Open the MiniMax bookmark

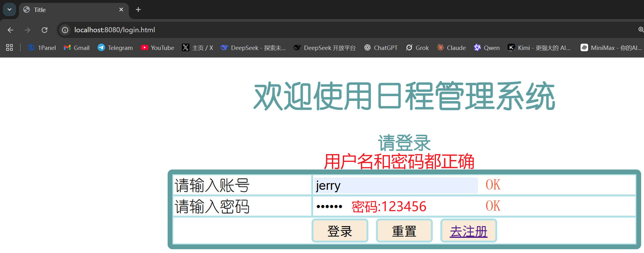[x=611, y=48]
